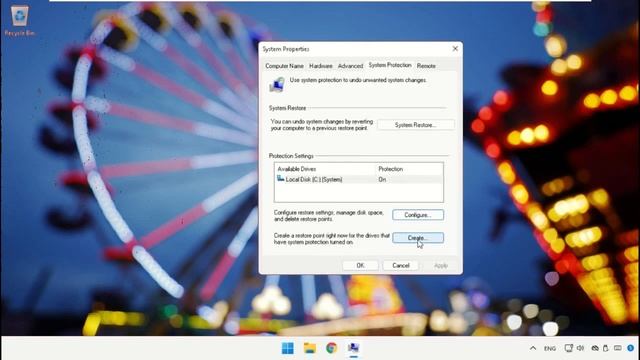The image size is (640, 360).
Task: Select Local Disk (C:) (System) drive row
Action: [358, 180]
